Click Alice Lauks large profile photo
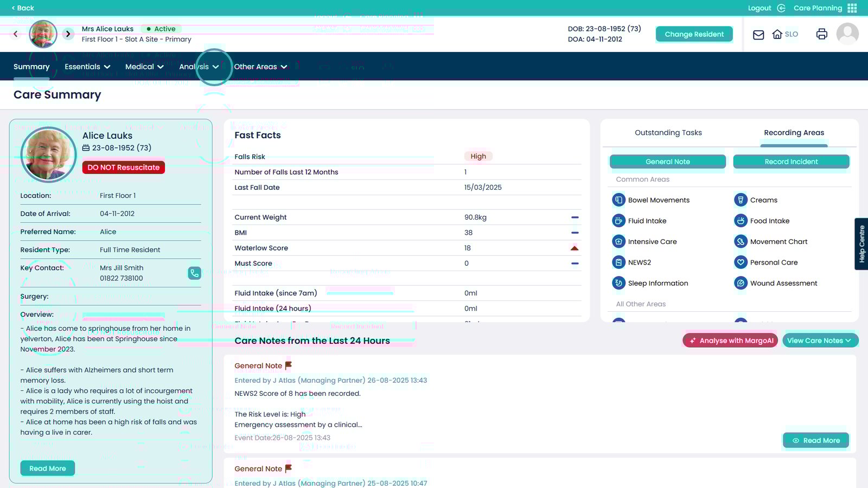 point(48,155)
